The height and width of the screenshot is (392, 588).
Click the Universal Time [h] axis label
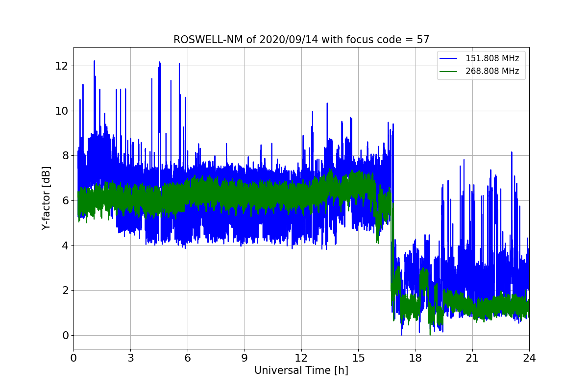[x=301, y=370]
